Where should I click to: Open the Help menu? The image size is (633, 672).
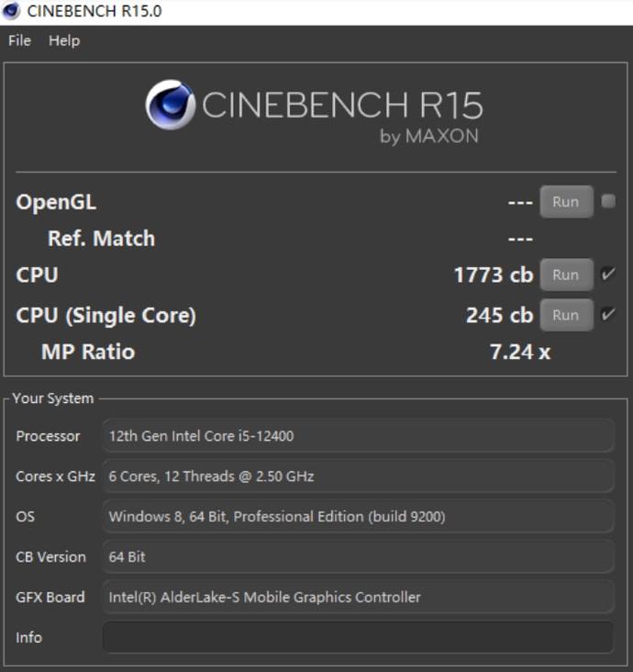pyautogui.click(x=64, y=40)
